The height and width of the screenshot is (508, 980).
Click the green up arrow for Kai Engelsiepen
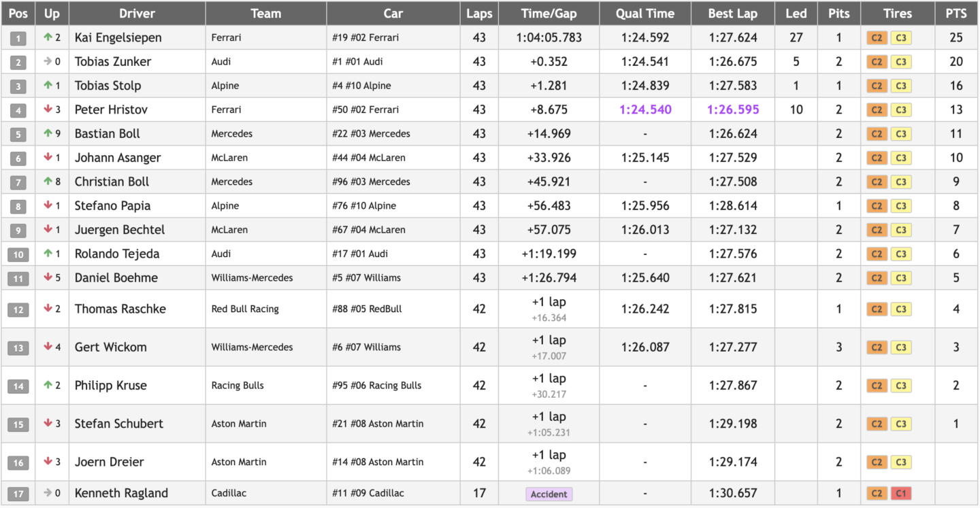pyautogui.click(x=48, y=38)
